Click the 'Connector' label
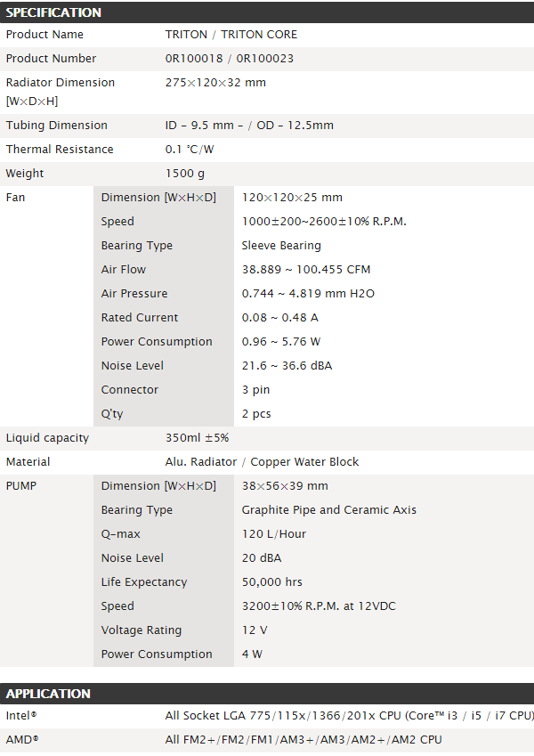The height and width of the screenshot is (756, 534). [130, 390]
